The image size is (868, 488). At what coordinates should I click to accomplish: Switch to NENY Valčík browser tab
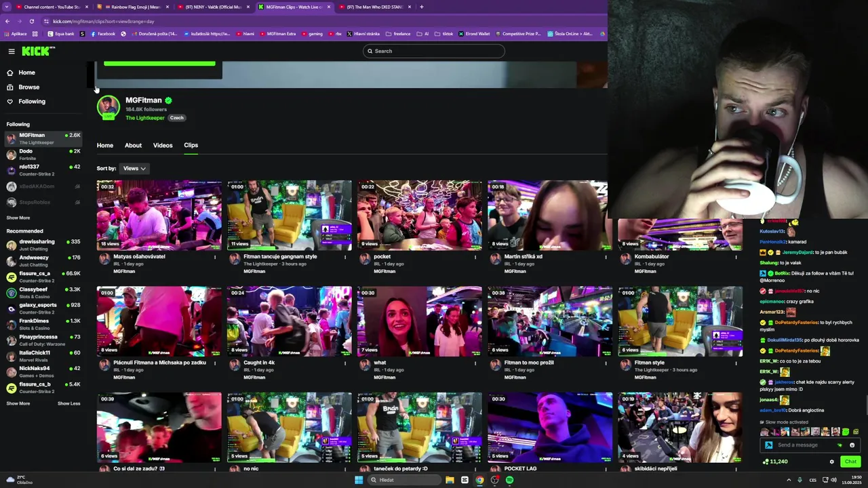pyautogui.click(x=214, y=7)
